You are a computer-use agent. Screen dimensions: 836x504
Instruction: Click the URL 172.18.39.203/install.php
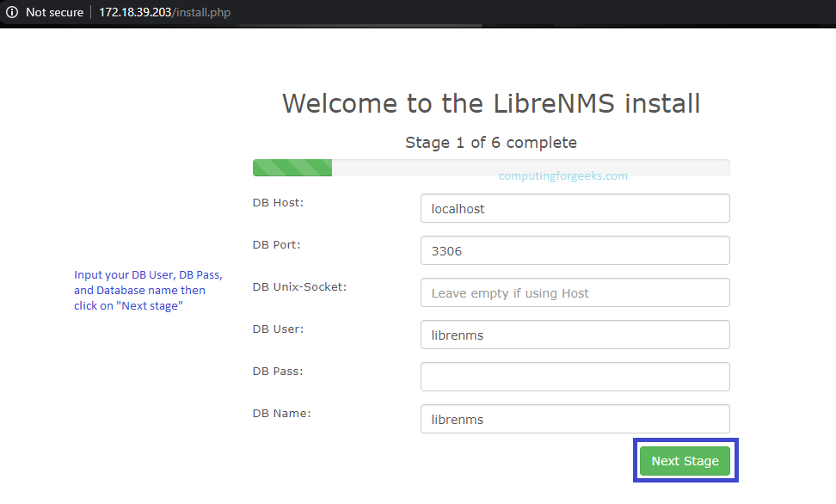pyautogui.click(x=165, y=12)
